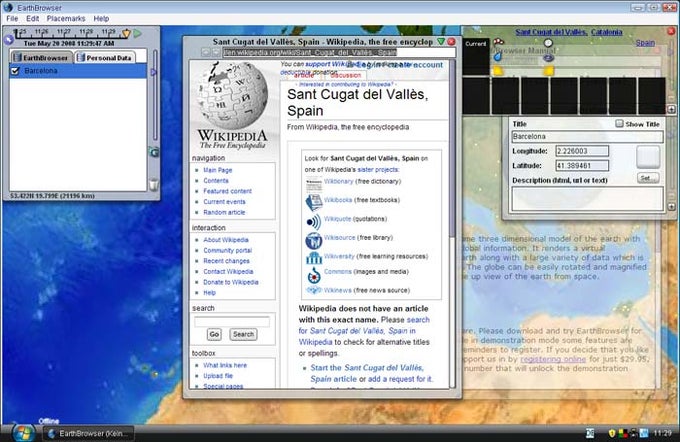Click the eye icon in weather panel
680x442 pixels.
pyautogui.click(x=548, y=58)
